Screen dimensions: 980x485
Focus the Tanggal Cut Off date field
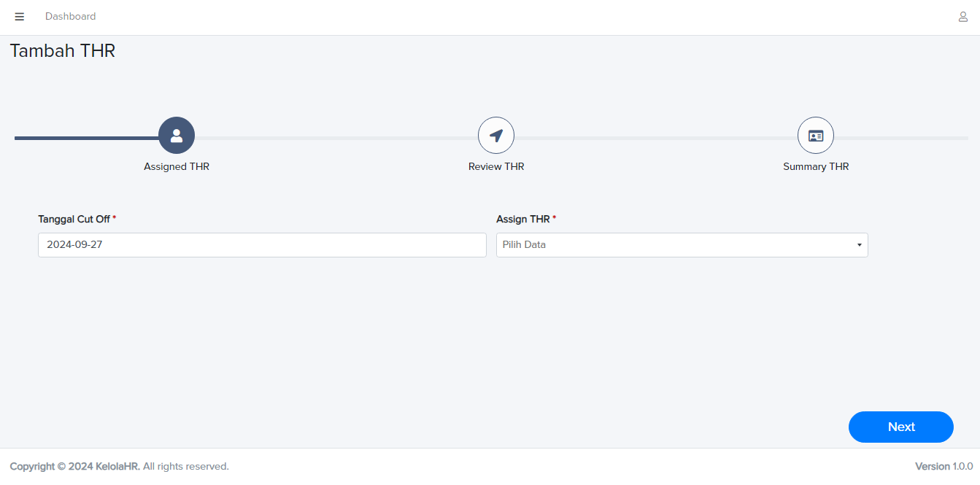[x=262, y=245]
